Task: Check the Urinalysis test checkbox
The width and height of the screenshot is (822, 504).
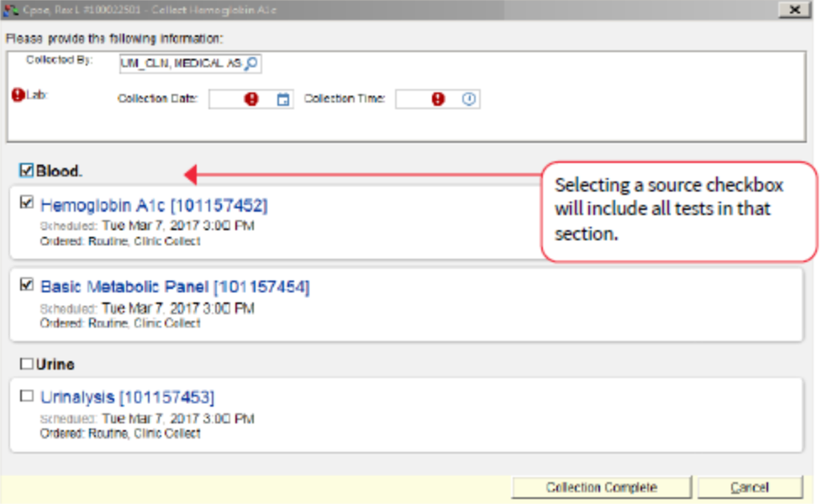Action: click(x=26, y=395)
